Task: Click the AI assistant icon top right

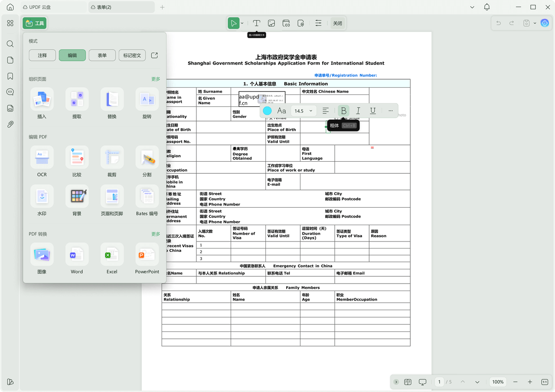Action: pos(545,23)
